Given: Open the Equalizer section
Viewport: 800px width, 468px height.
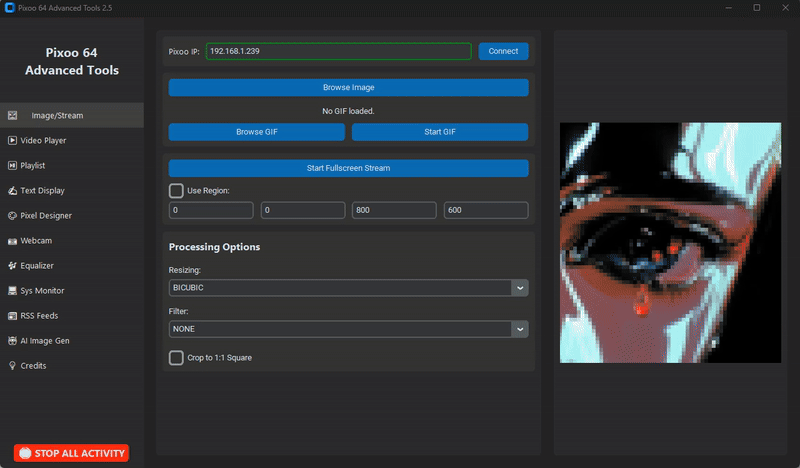Looking at the screenshot, I should [71, 265].
